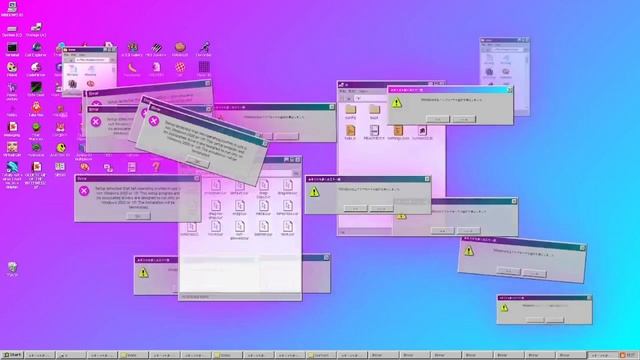The height and width of the screenshot is (360, 640).
Task: Click address field in small top-left explorer window
Action: (x=91, y=60)
